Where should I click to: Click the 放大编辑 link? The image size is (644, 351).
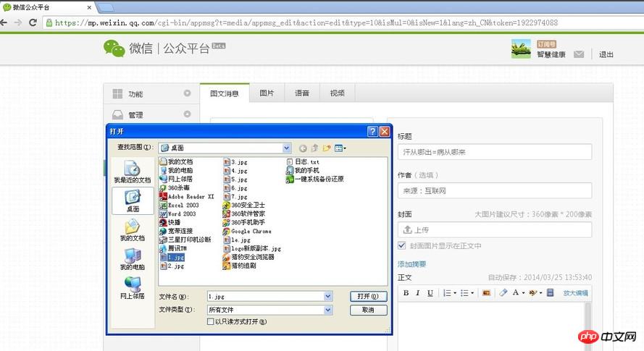(575, 293)
